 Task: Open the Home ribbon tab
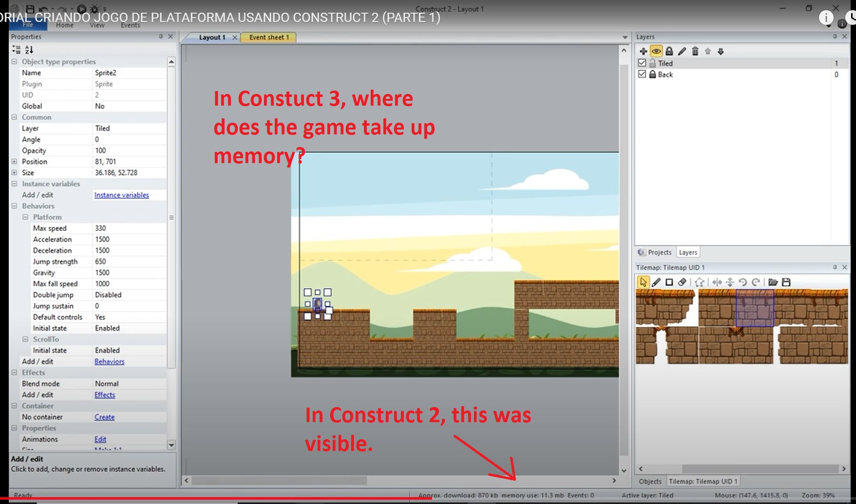point(64,25)
